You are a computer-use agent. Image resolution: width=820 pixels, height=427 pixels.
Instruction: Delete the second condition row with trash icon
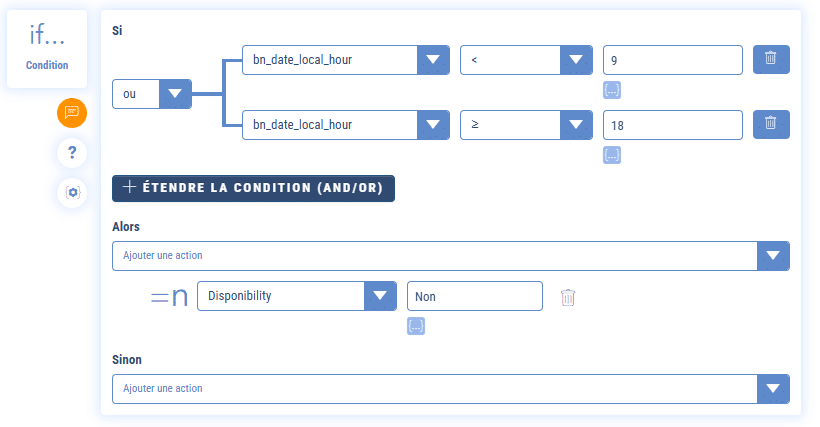coord(770,125)
